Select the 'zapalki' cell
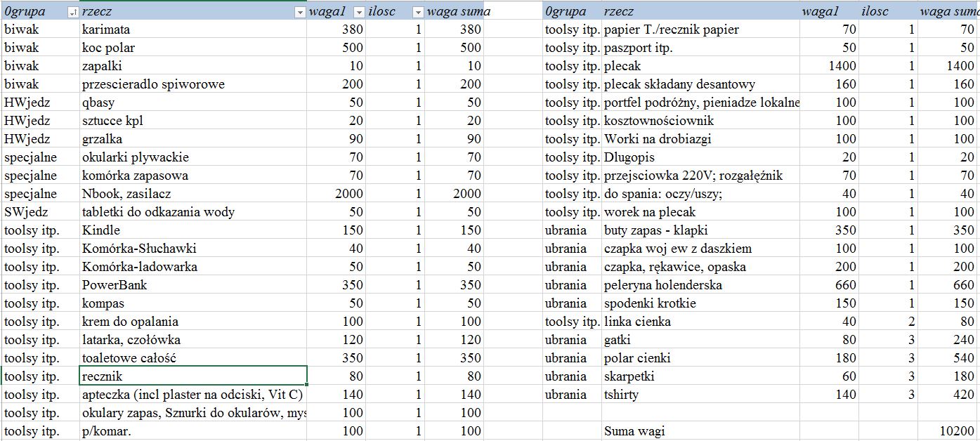This screenshot has height=441, width=980. pos(193,66)
